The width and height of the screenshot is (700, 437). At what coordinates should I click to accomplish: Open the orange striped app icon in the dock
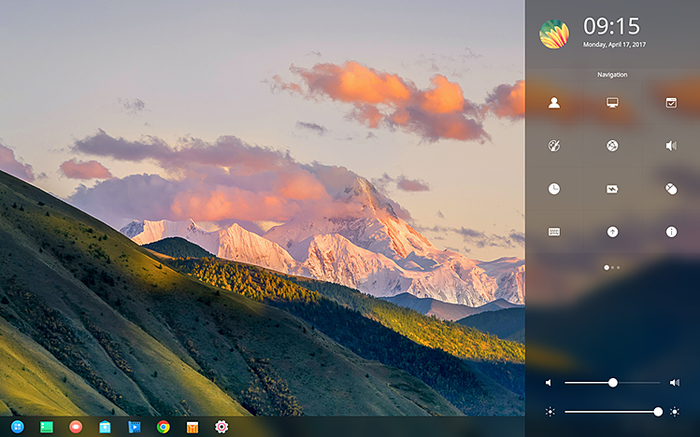[x=192, y=427]
